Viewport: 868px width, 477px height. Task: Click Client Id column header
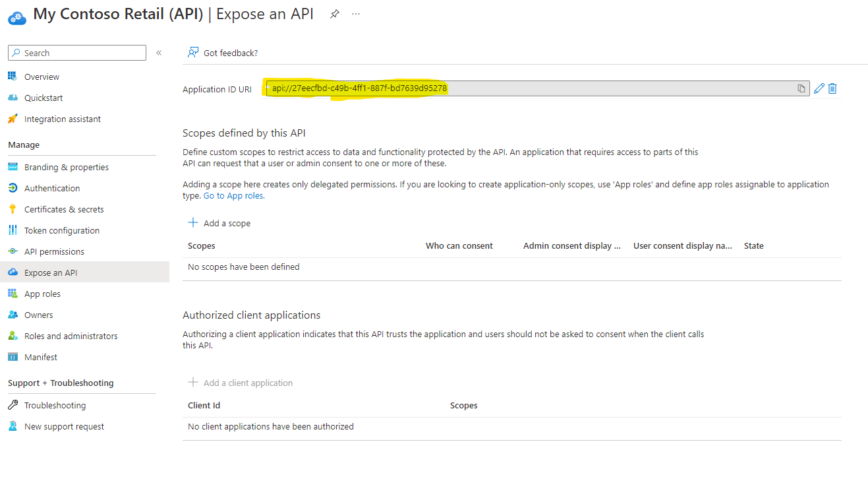[x=204, y=405]
